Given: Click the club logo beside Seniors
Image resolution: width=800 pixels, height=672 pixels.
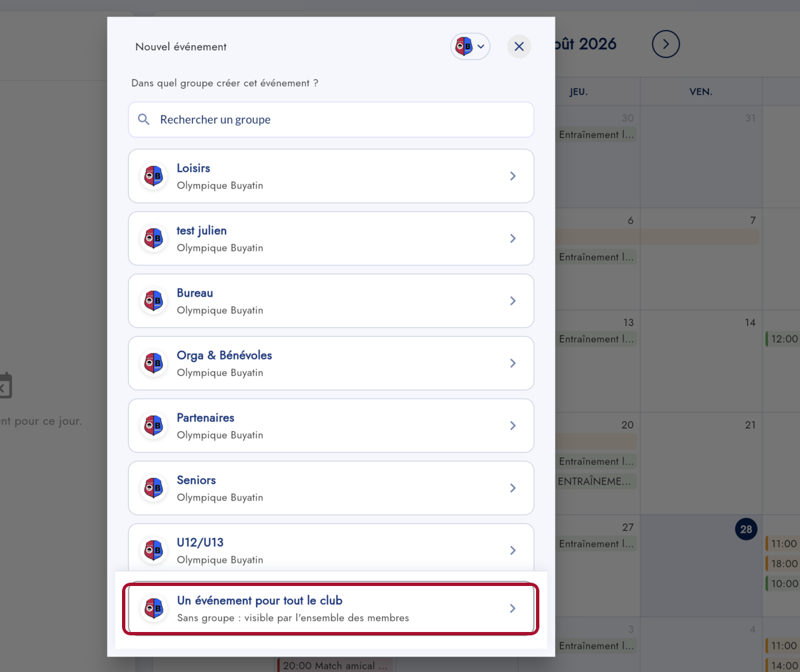Looking at the screenshot, I should 154,488.
